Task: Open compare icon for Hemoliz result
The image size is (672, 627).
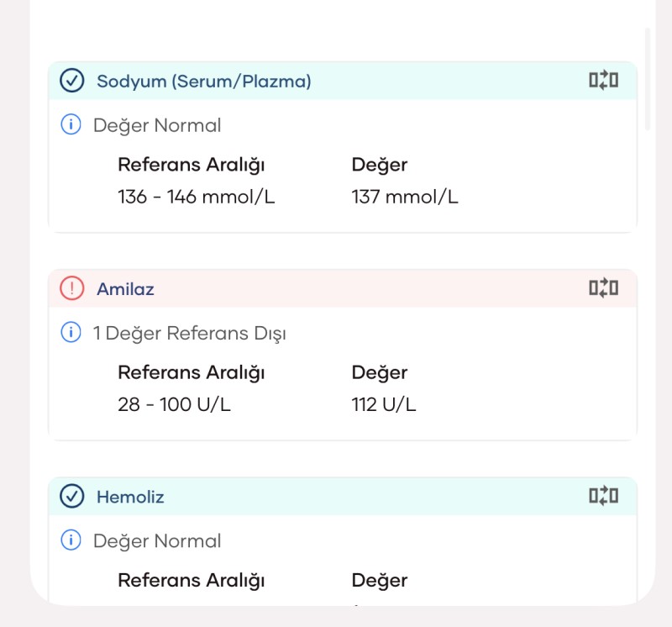Action: pyautogui.click(x=603, y=496)
